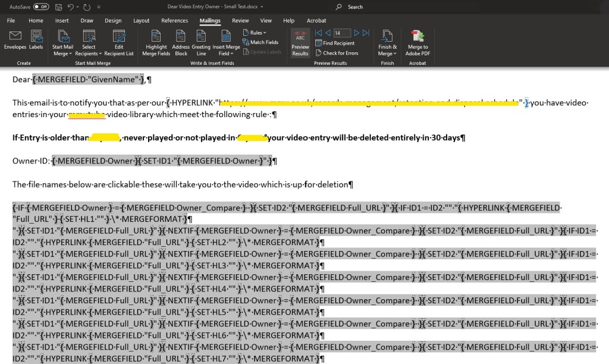Click Highlight Merge Fields
Image resolution: width=609 pixels, height=364 pixels.
pyautogui.click(x=156, y=42)
